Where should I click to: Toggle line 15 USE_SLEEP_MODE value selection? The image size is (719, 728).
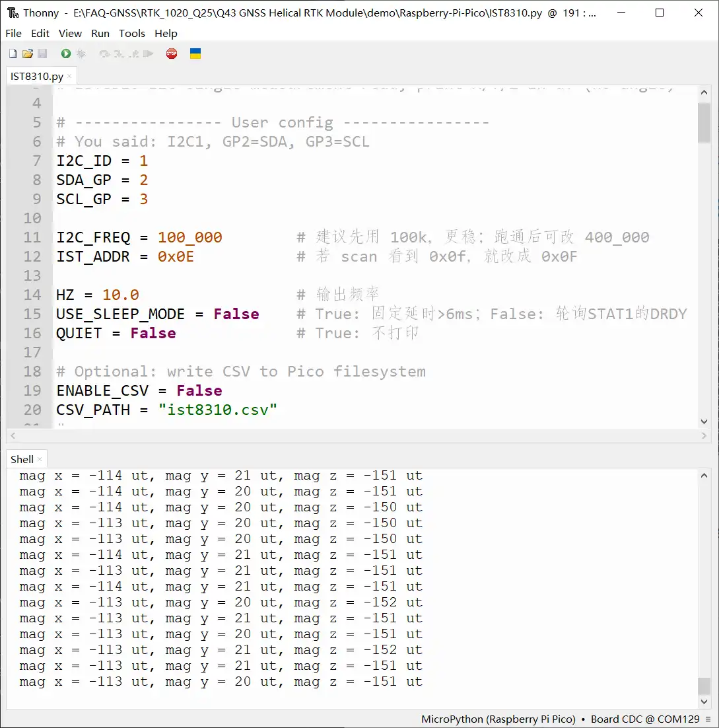236,314
